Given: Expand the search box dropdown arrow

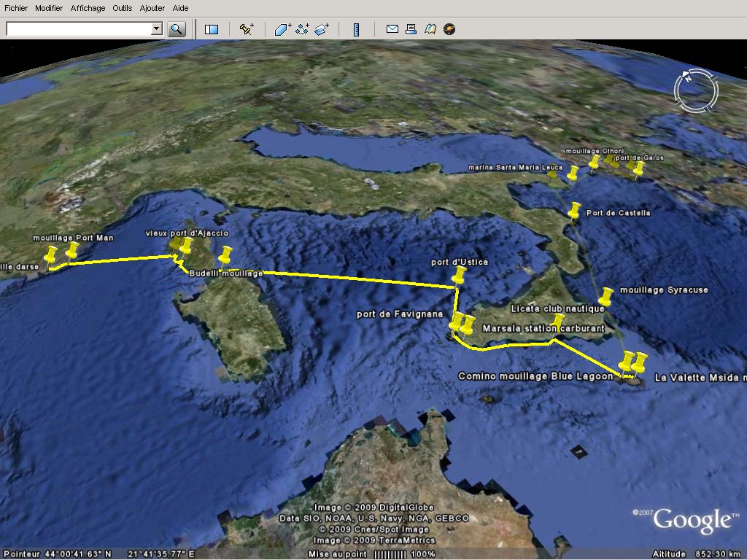Looking at the screenshot, I should [x=156, y=29].
